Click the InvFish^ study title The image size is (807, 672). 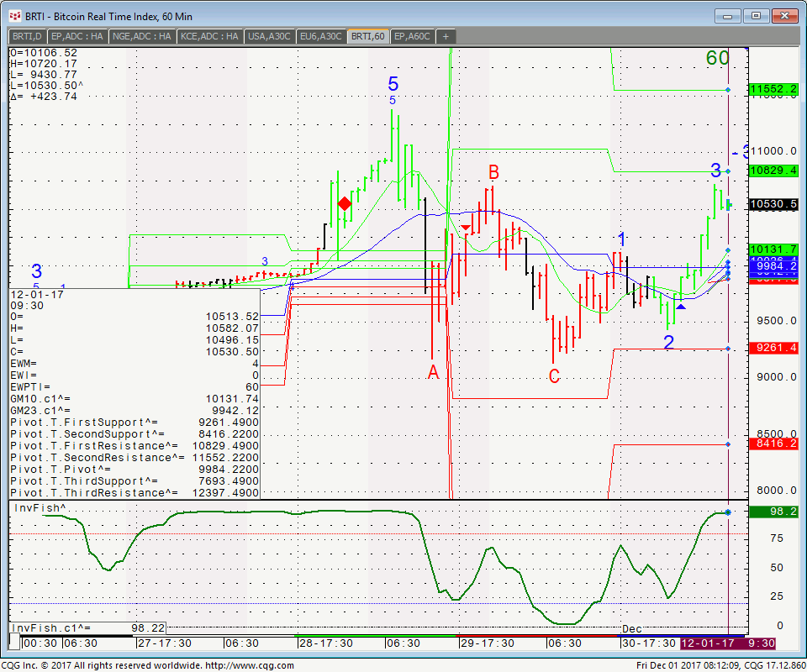coord(40,508)
